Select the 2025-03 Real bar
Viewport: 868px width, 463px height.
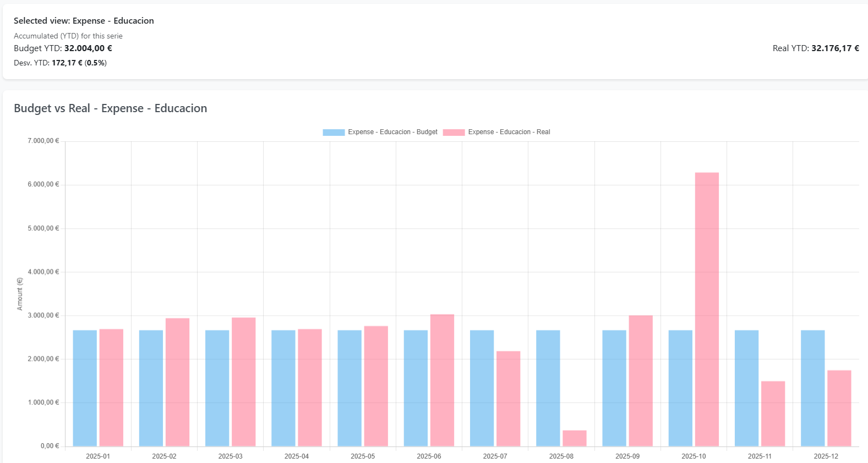[x=244, y=382]
